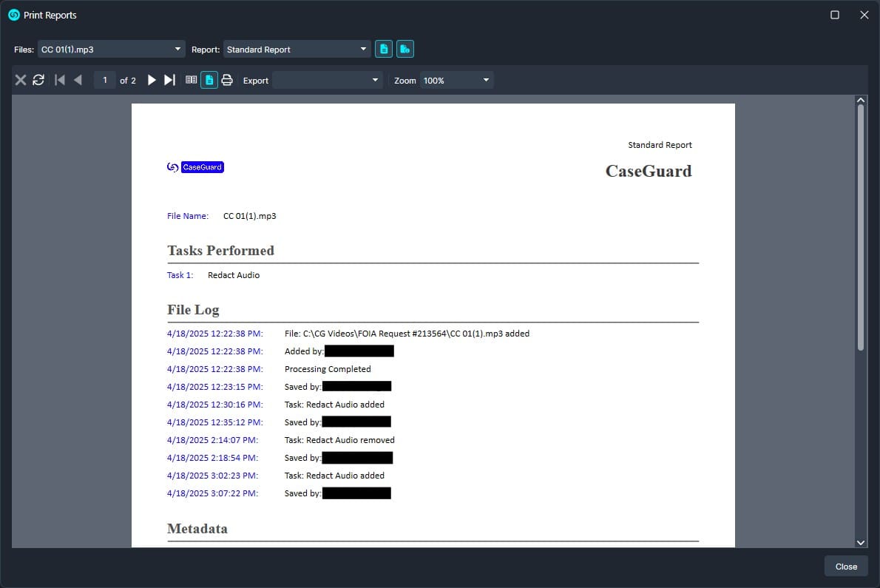Cancel report rendering with the X icon
The image size is (880, 588).
coord(21,80)
